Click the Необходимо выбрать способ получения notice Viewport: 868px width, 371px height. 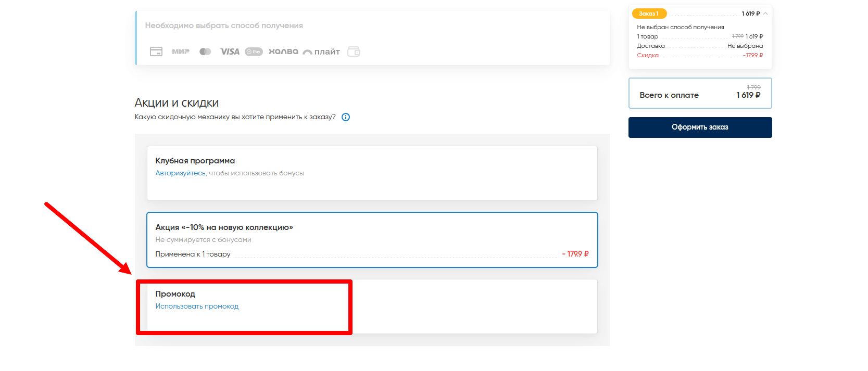(224, 25)
